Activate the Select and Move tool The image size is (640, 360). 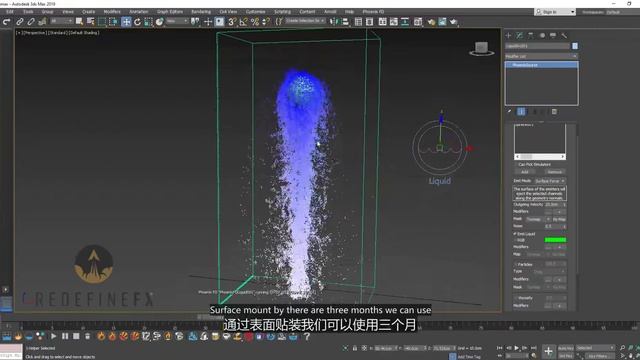tap(126, 22)
